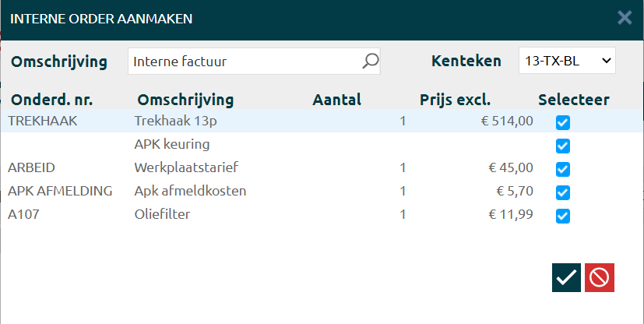The image size is (644, 324).
Task: Close the Interne Order Aanmaken dialog
Action: [625, 17]
